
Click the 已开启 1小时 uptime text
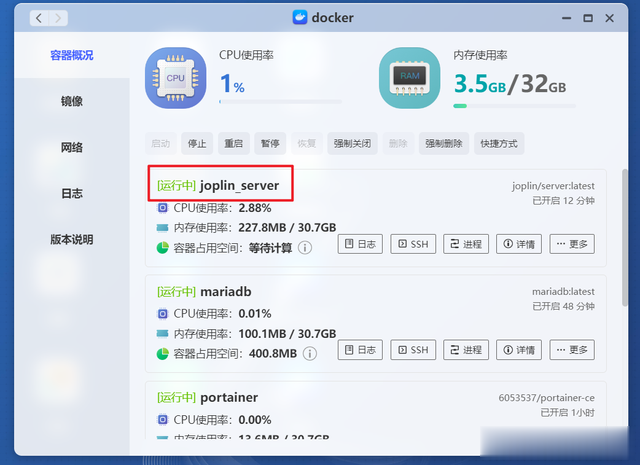(x=567, y=412)
